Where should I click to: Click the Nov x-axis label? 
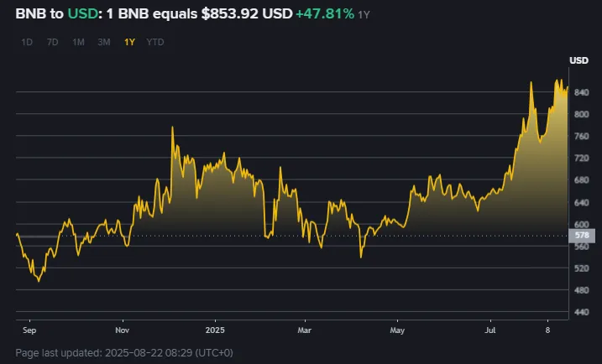(x=123, y=330)
